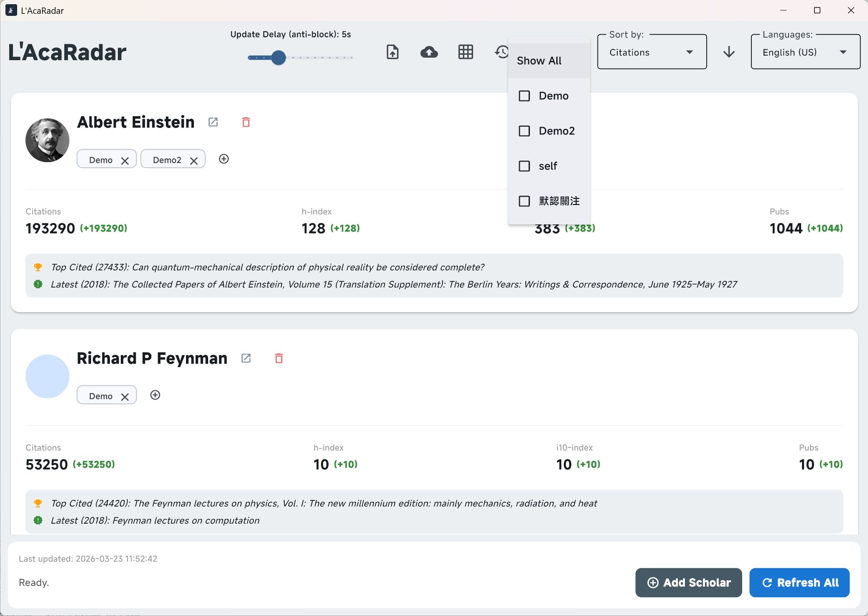868x616 pixels.
Task: Open Richard P Feynman's external profile icon
Action: point(246,358)
